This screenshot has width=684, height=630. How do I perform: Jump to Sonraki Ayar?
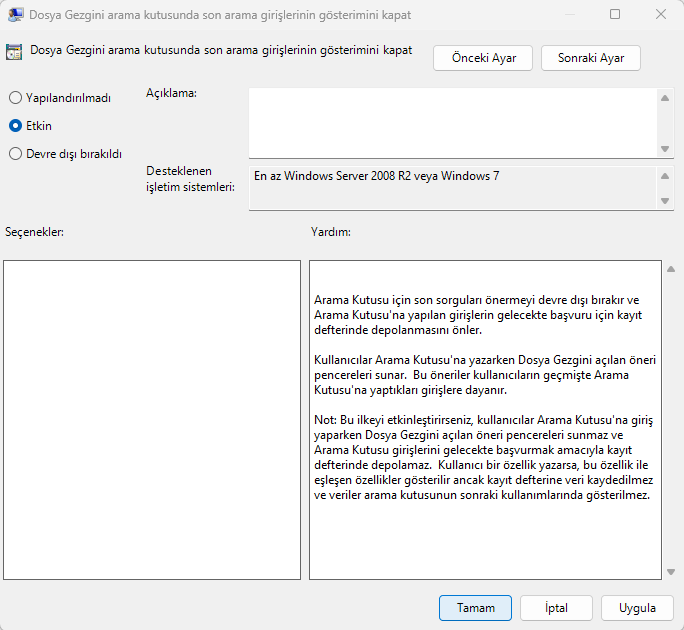[x=590, y=58]
